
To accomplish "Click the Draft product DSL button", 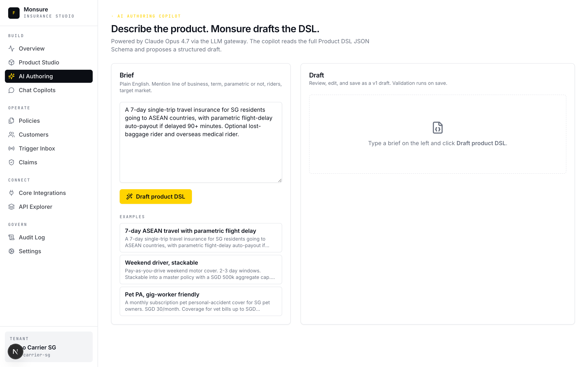I will coord(156,196).
